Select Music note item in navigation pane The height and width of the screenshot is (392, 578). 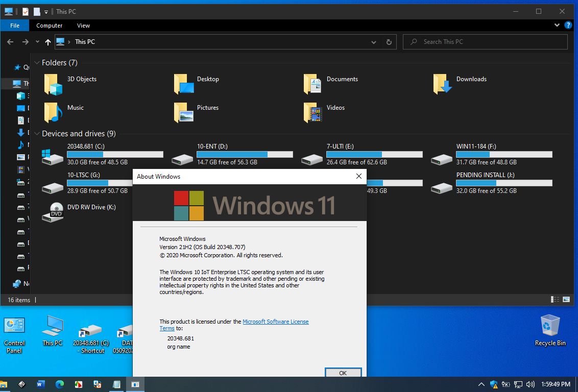pyautogui.click(x=21, y=145)
